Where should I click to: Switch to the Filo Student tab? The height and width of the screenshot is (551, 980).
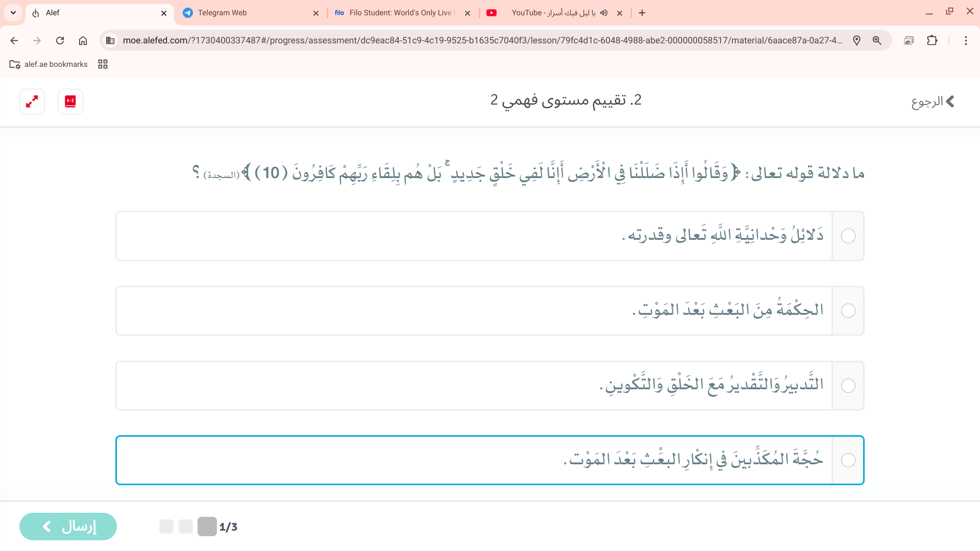[401, 13]
